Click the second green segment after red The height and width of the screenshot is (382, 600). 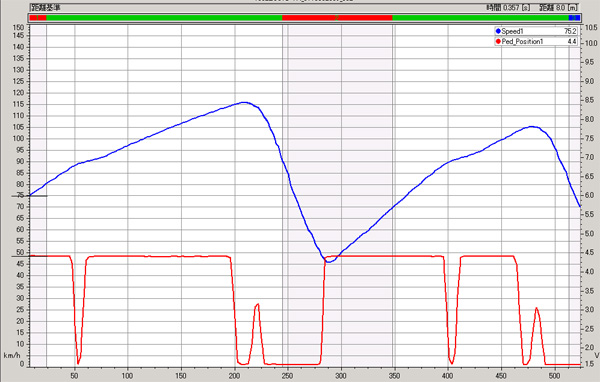(481, 18)
